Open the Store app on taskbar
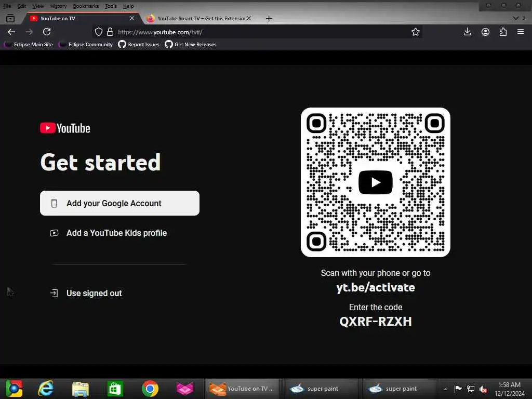 point(115,389)
